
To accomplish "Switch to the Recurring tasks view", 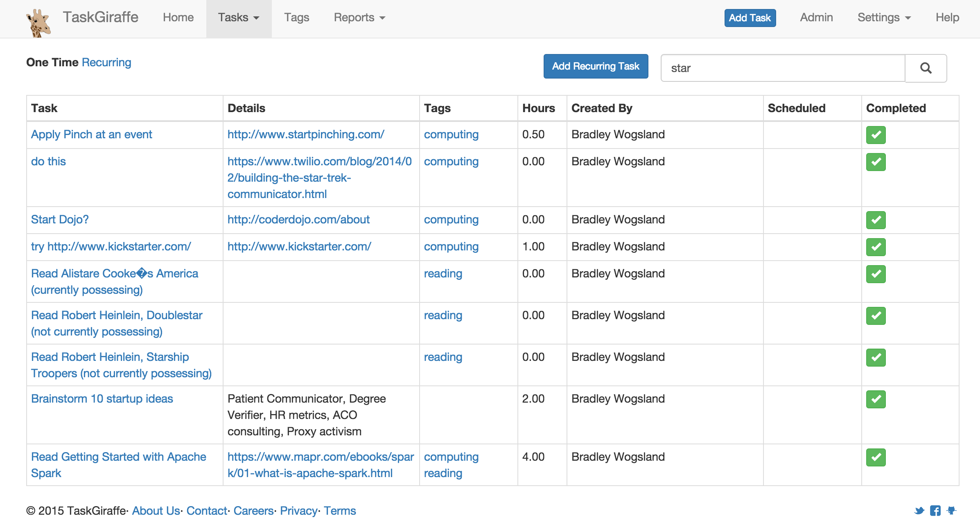I will (x=106, y=62).
